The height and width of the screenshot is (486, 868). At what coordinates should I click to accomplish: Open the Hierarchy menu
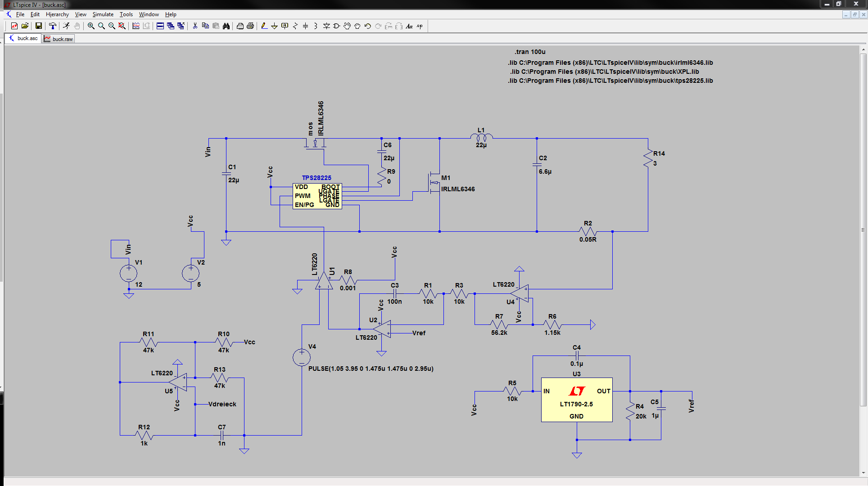57,14
